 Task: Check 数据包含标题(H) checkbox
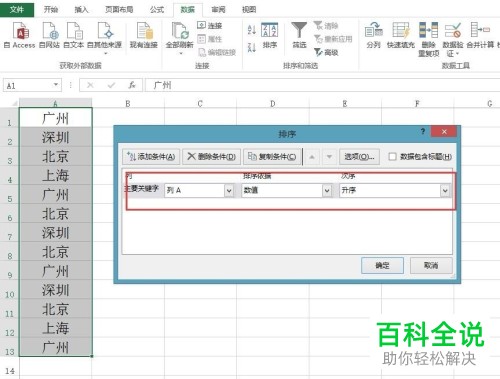393,157
